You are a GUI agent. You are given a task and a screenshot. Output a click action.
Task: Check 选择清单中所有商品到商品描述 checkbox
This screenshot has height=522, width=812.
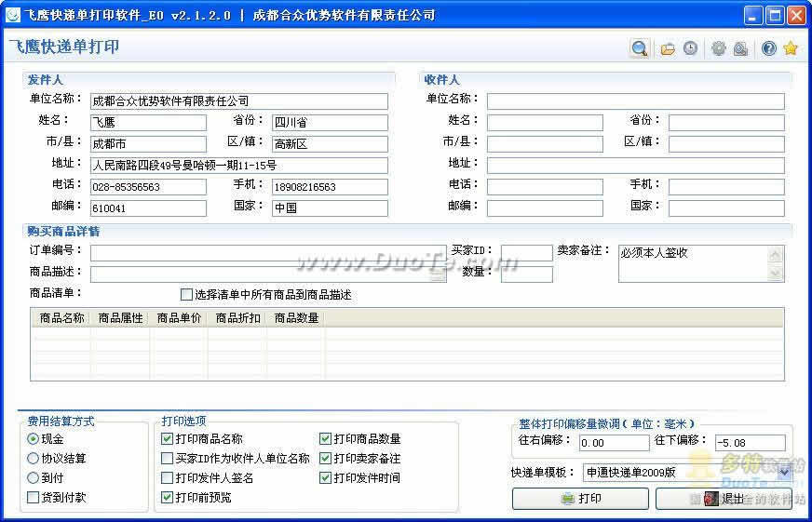186,294
